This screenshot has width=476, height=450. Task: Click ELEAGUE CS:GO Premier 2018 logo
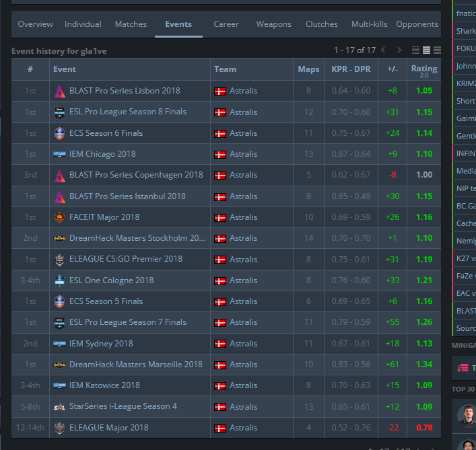pos(59,260)
